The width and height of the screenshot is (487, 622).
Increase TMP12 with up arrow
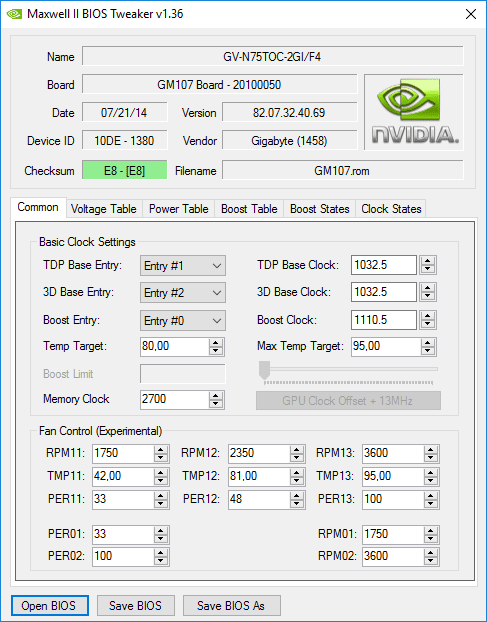click(296, 473)
